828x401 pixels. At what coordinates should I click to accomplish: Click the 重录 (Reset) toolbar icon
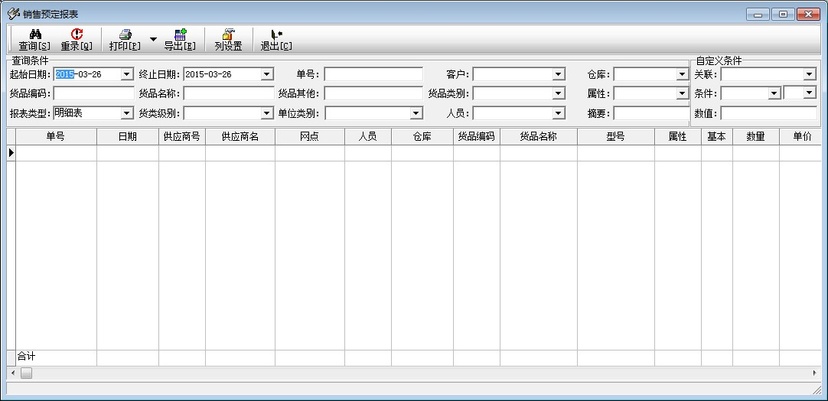click(x=76, y=35)
